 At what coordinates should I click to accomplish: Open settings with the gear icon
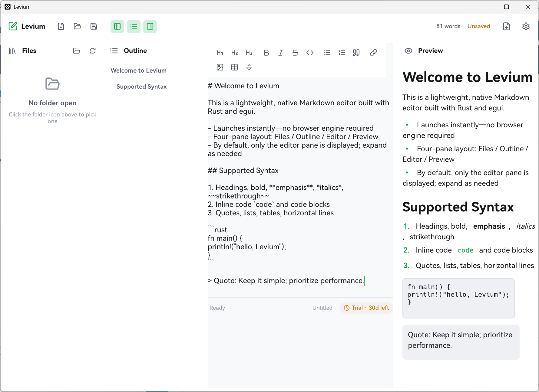point(526,26)
